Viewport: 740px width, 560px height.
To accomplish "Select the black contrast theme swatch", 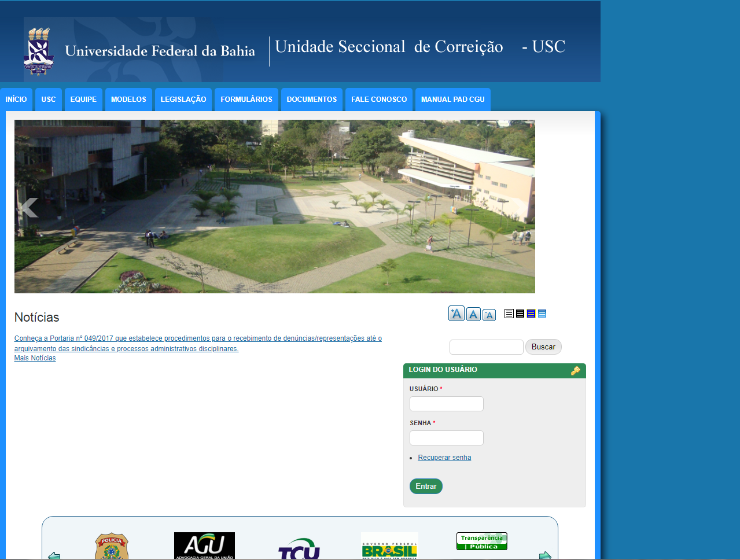I will pyautogui.click(x=520, y=314).
